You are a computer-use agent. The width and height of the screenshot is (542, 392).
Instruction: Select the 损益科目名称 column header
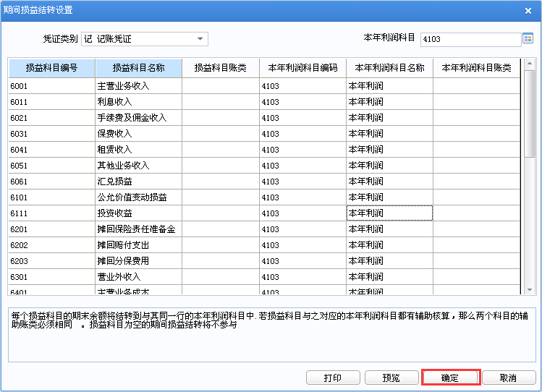[139, 68]
